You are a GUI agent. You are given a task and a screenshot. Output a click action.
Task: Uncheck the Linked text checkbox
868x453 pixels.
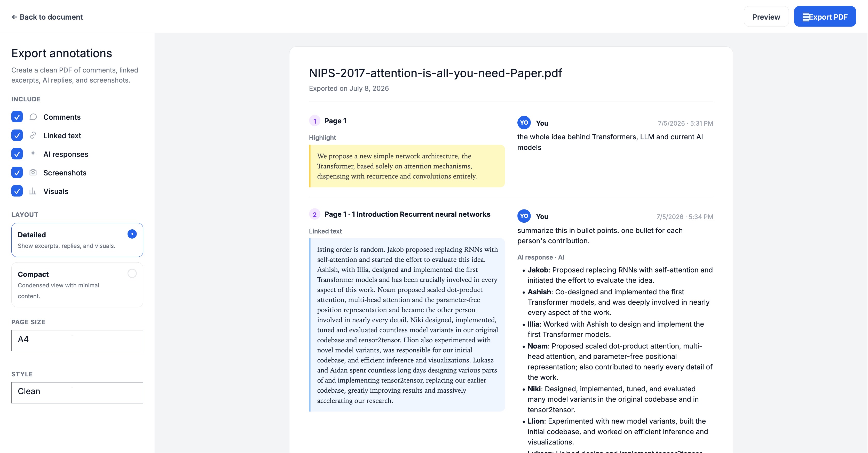coord(17,135)
